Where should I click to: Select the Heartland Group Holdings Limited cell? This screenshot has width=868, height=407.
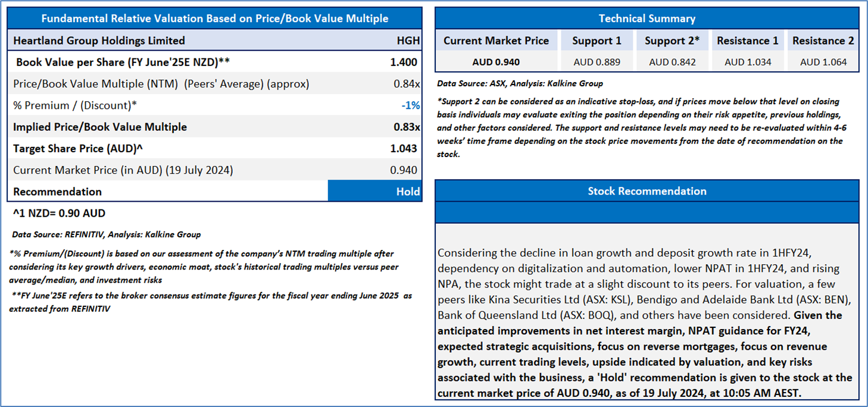click(x=99, y=40)
